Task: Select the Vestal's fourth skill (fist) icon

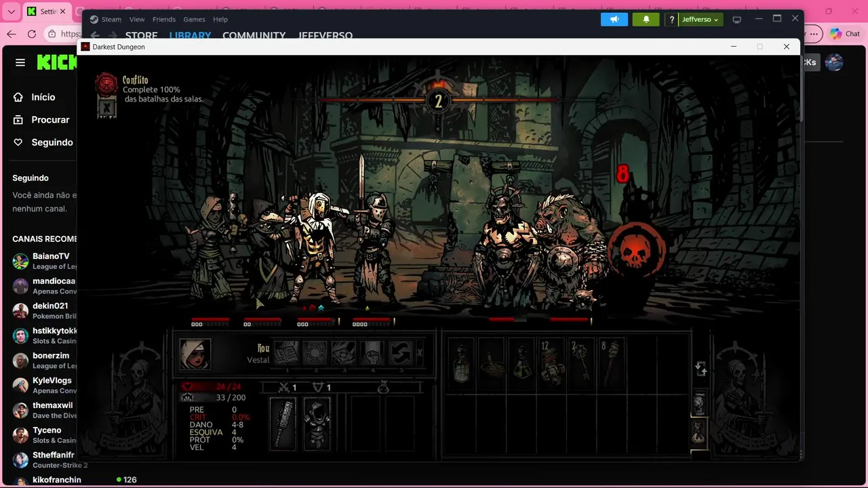Action: point(372,353)
